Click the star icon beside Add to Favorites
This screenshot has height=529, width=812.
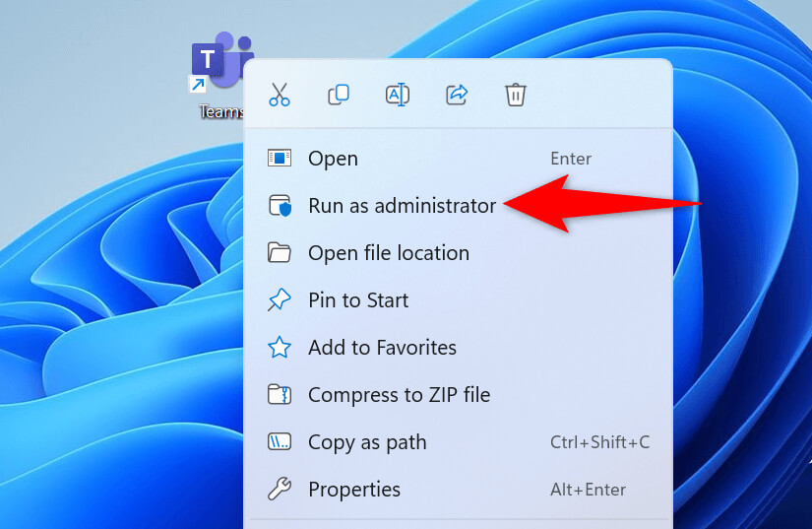click(x=280, y=347)
